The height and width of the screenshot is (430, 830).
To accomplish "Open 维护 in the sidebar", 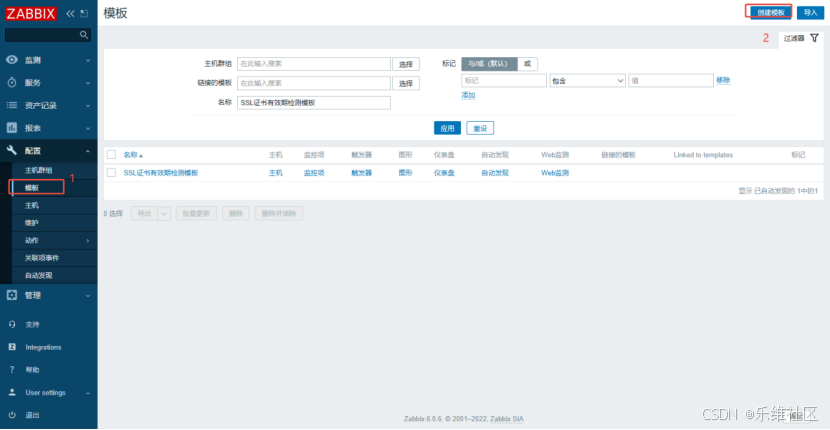I will (x=32, y=223).
